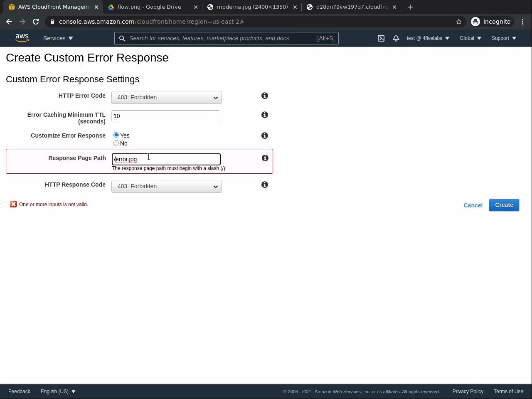
Task: Expand the Global region menu
Action: click(x=470, y=38)
